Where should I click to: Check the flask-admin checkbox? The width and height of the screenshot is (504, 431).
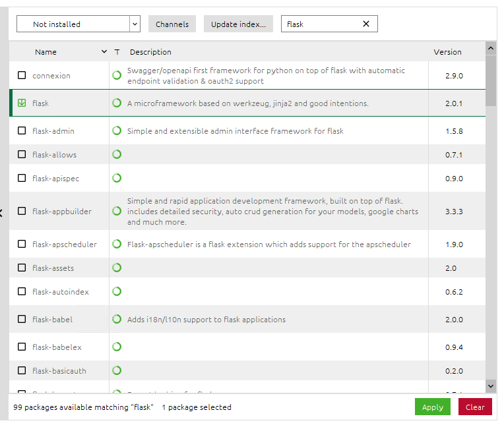click(x=22, y=130)
